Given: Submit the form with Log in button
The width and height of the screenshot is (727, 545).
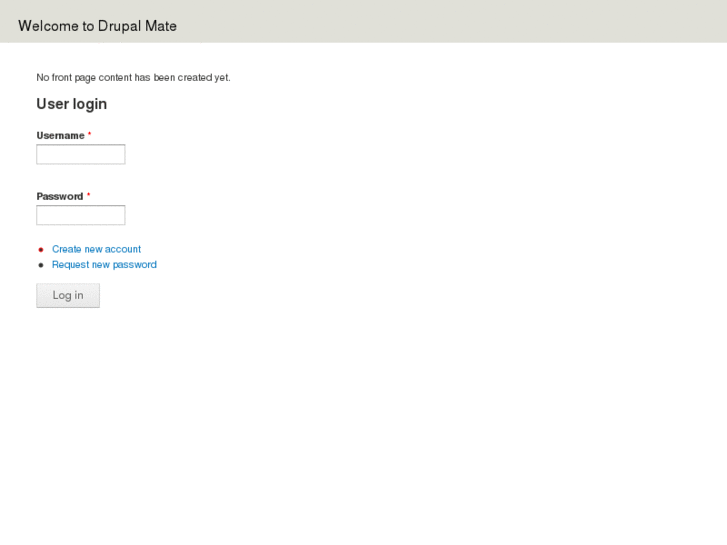Looking at the screenshot, I should click(x=68, y=295).
